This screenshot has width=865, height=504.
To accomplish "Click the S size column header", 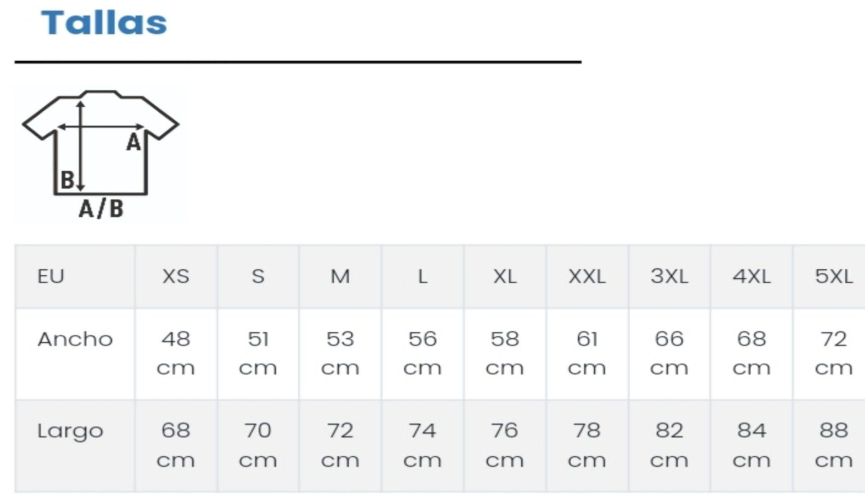I will pyautogui.click(x=258, y=276).
